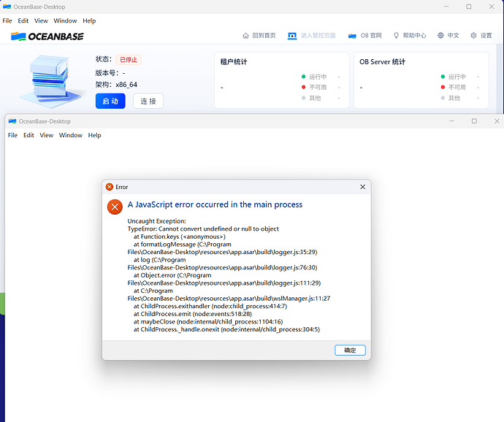
Task: Close the Error dialog with X
Action: [x=362, y=187]
